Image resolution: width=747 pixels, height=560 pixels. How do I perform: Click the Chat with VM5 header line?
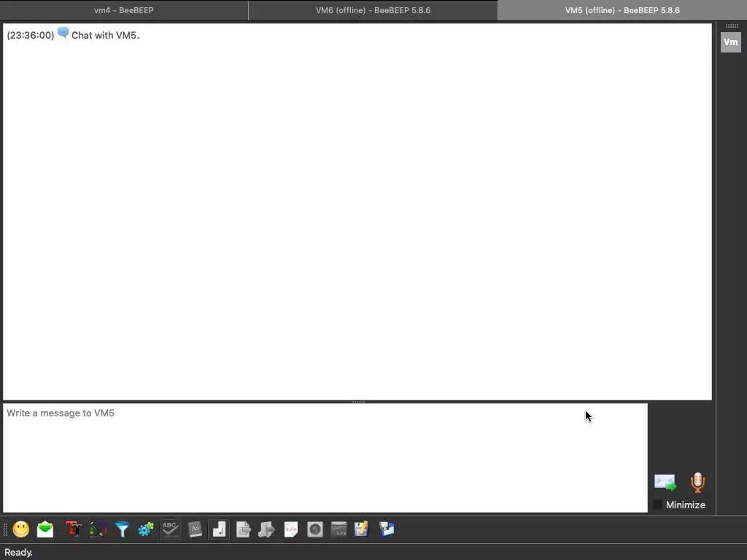(105, 35)
